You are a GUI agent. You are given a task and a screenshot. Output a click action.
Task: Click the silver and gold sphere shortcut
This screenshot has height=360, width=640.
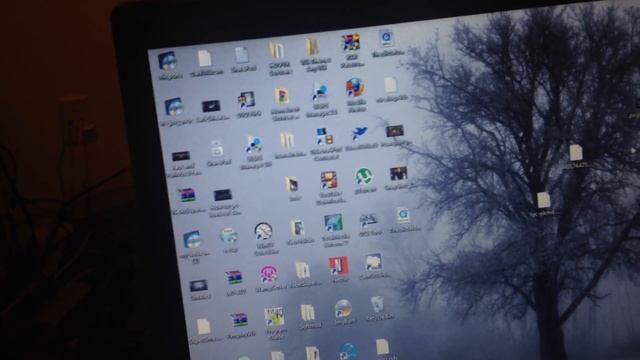343,309
